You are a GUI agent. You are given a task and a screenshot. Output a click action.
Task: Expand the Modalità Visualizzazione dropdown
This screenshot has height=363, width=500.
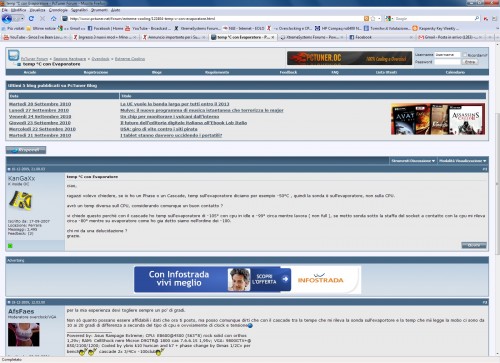pos(463,161)
